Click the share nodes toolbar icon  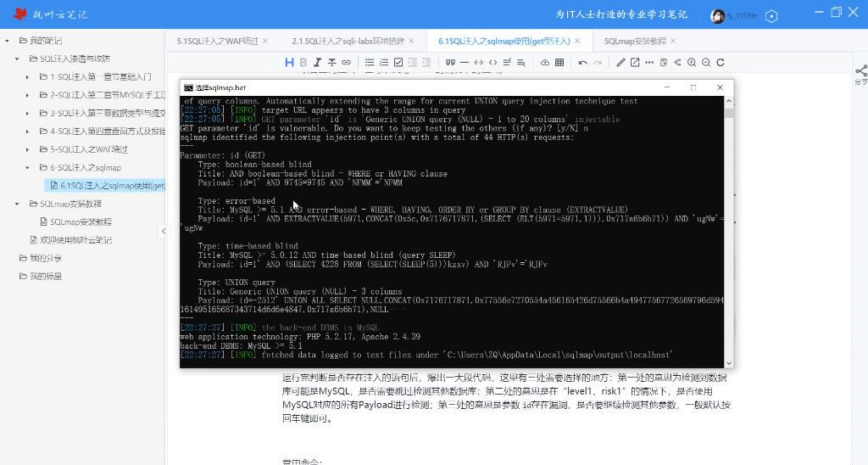pyautogui.click(x=677, y=63)
